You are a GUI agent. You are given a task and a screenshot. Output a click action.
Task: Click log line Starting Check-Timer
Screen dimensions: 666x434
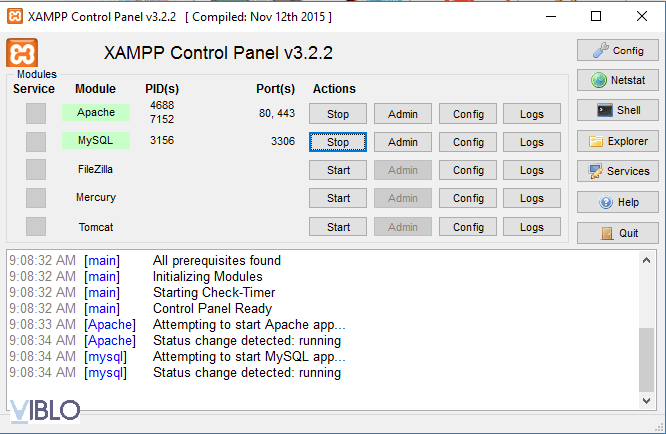pyautogui.click(x=214, y=292)
